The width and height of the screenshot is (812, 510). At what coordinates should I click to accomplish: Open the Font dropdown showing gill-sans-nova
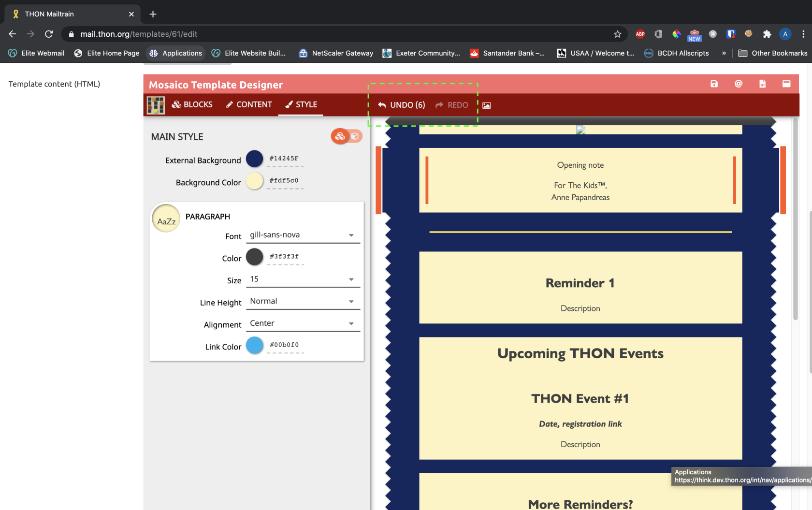tap(303, 235)
